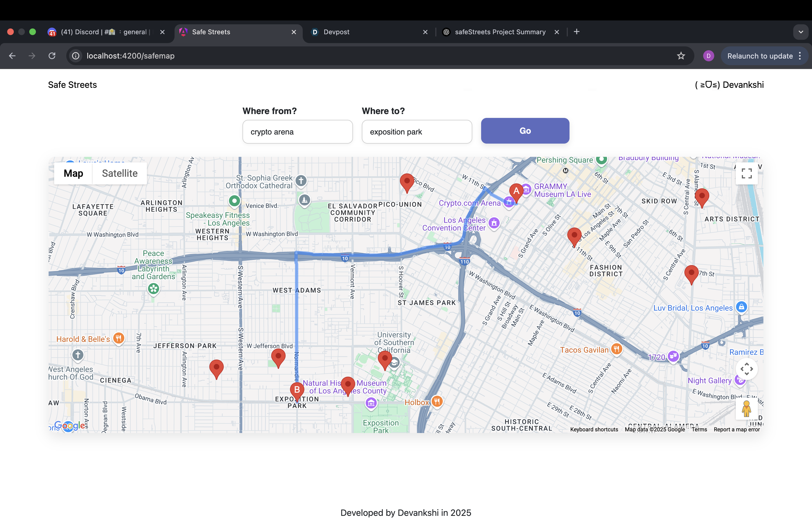Bookmark this page with the star icon
Viewport: 812px width, 528px height.
point(681,56)
